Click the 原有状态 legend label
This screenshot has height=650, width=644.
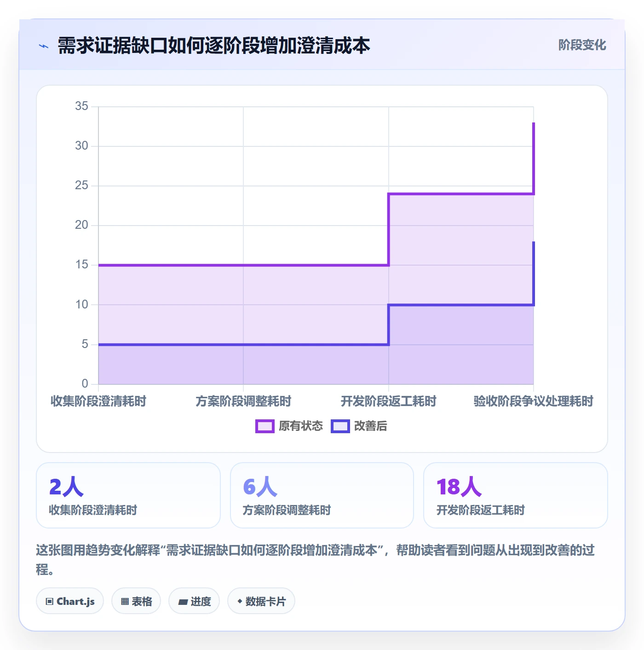click(x=301, y=426)
